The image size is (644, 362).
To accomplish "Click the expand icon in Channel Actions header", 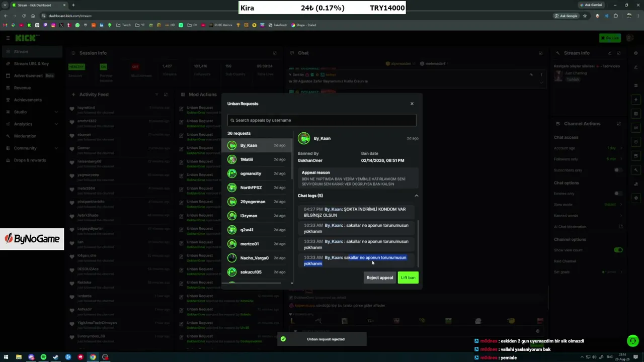I will point(618,124).
